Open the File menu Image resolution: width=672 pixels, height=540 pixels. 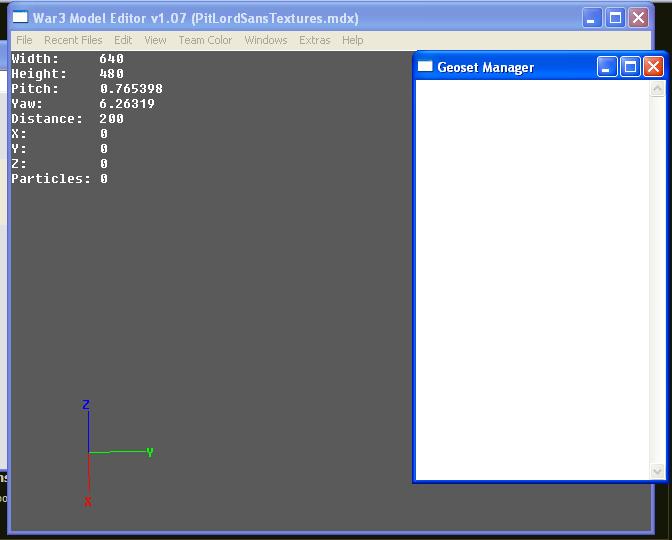(x=24, y=40)
